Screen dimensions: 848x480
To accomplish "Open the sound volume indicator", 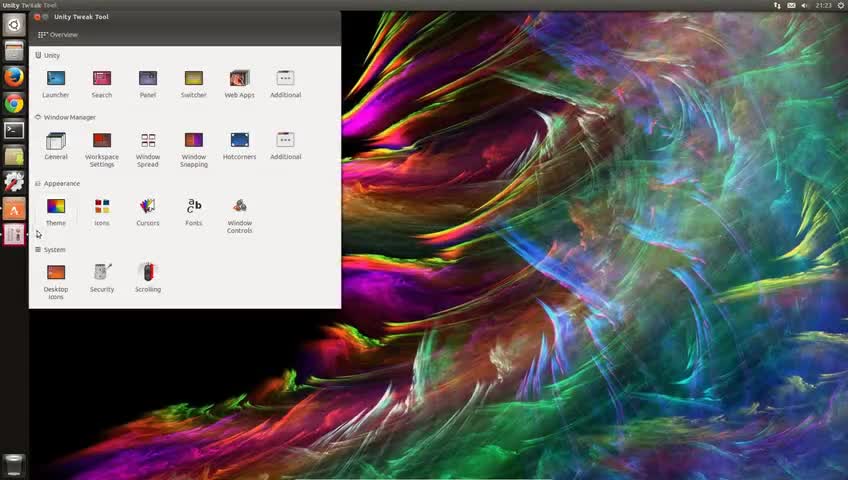I will [804, 5].
